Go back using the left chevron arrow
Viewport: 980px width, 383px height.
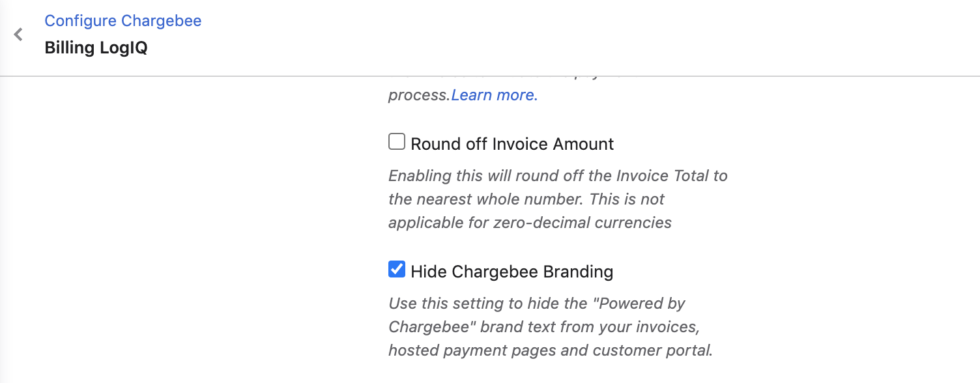click(x=18, y=35)
